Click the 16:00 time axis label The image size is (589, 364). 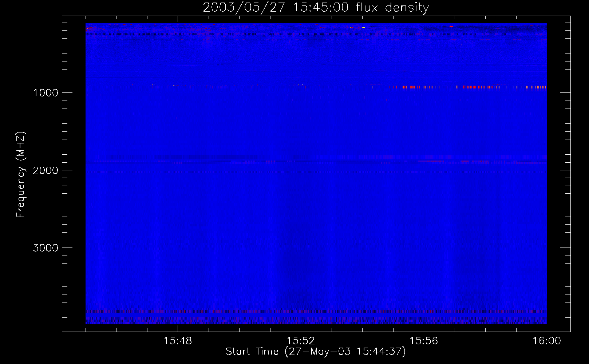click(x=547, y=341)
